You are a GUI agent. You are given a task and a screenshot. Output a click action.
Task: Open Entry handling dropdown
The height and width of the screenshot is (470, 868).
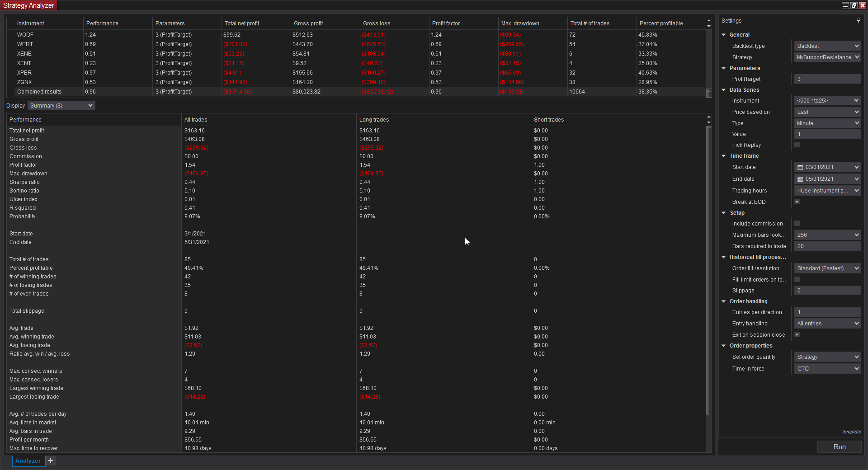[x=827, y=324]
